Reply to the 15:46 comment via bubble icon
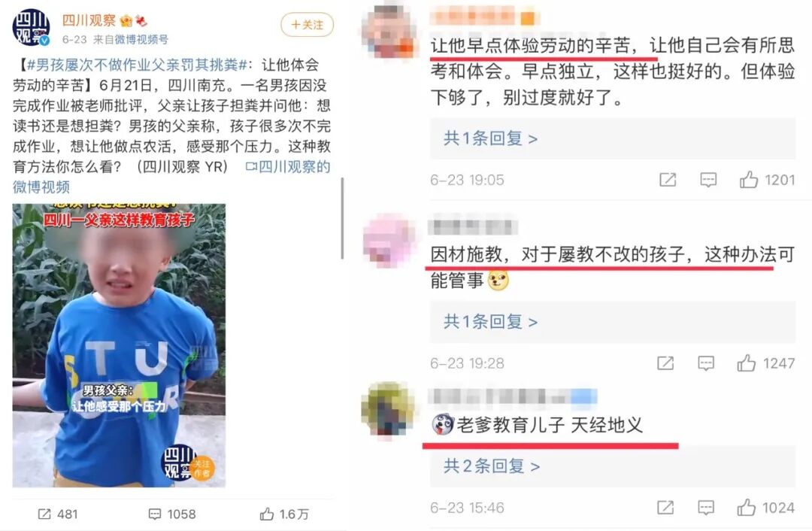 pos(706,508)
